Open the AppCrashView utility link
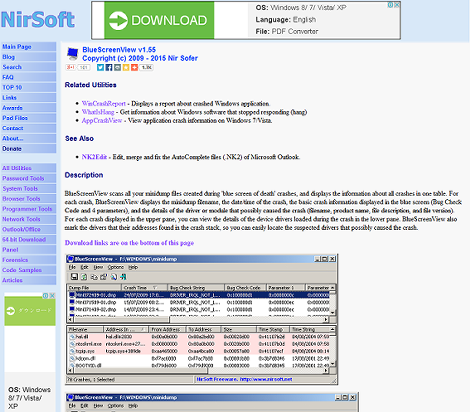Viewport: 470px width, 412px height. (x=102, y=120)
